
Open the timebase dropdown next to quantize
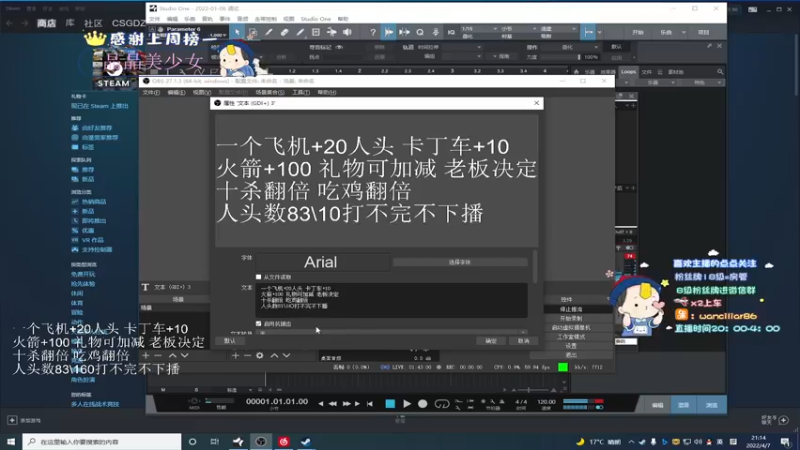click(518, 29)
